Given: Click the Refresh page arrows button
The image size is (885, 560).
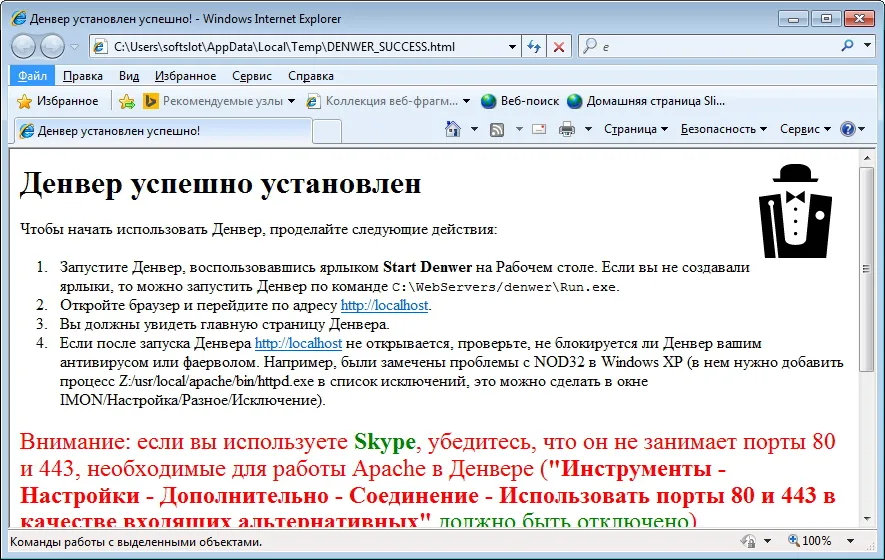Looking at the screenshot, I should 534,46.
